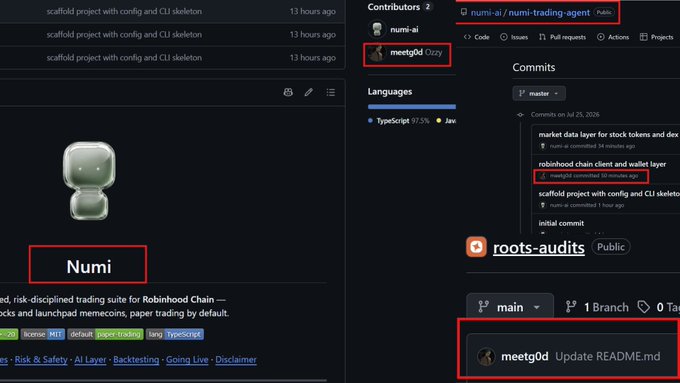
Task: Open the roots-audits repository title link
Action: click(x=539, y=247)
